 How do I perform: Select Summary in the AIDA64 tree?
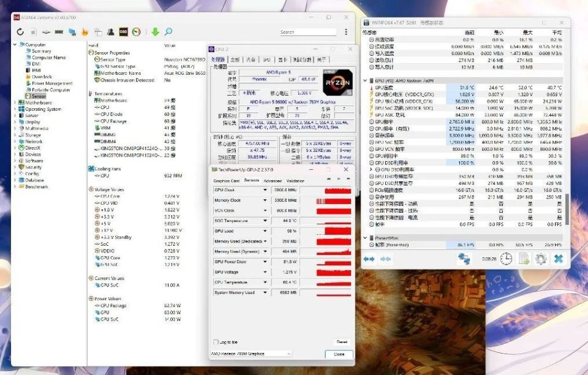pos(41,51)
